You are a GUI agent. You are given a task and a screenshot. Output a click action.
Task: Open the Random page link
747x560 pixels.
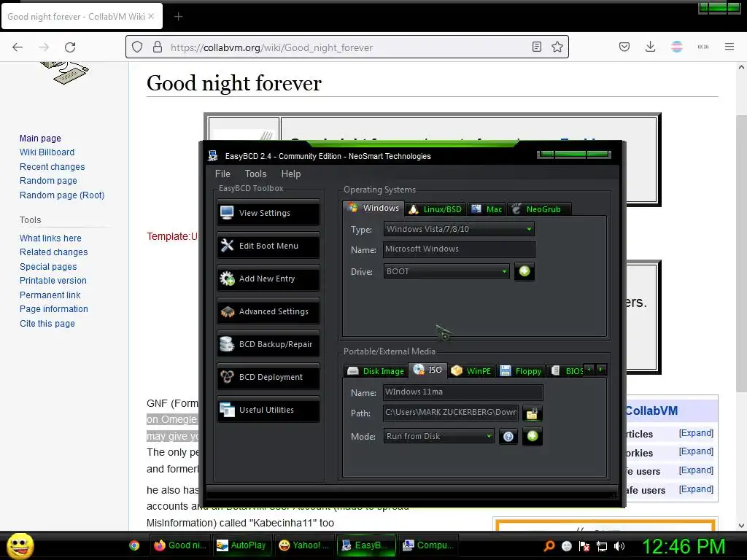pyautogui.click(x=48, y=181)
